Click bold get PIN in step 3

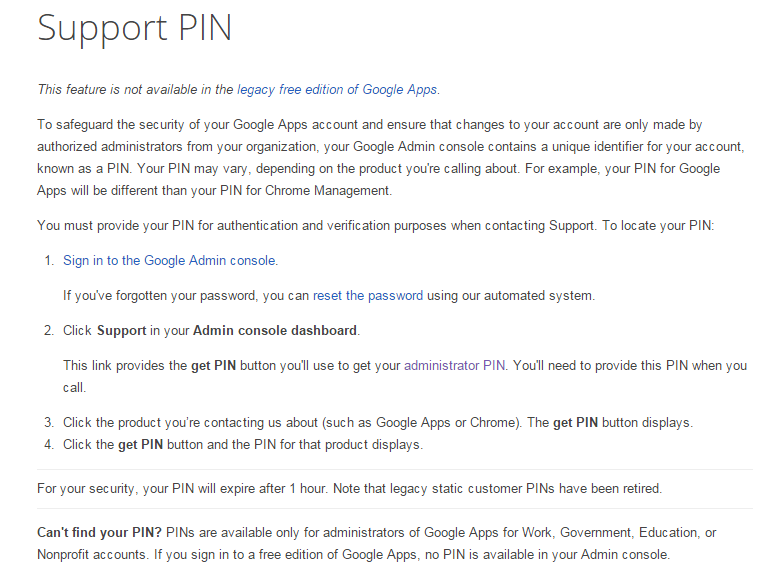pyautogui.click(x=576, y=423)
